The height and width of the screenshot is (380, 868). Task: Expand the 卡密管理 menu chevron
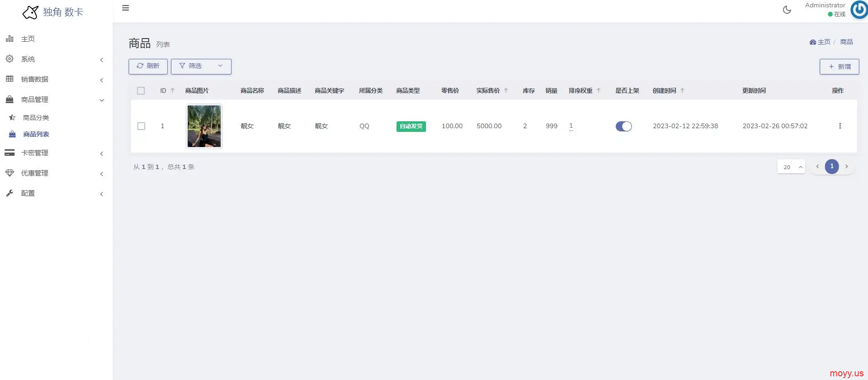102,153
